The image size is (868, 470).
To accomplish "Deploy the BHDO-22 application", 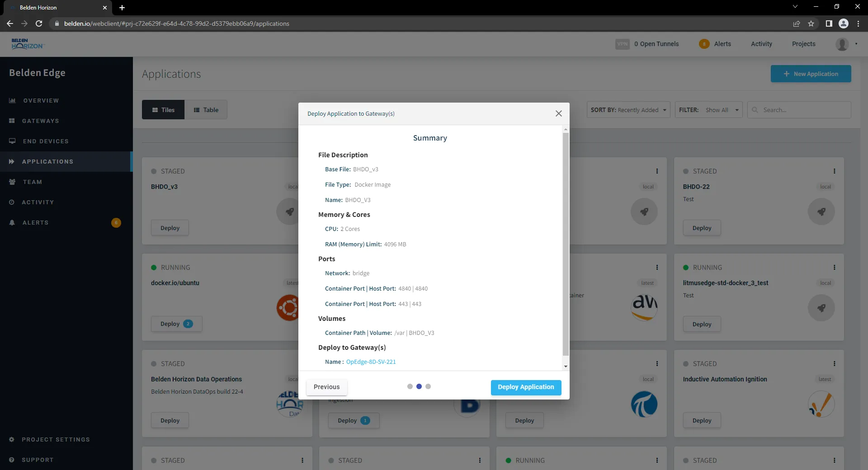I will coord(702,228).
